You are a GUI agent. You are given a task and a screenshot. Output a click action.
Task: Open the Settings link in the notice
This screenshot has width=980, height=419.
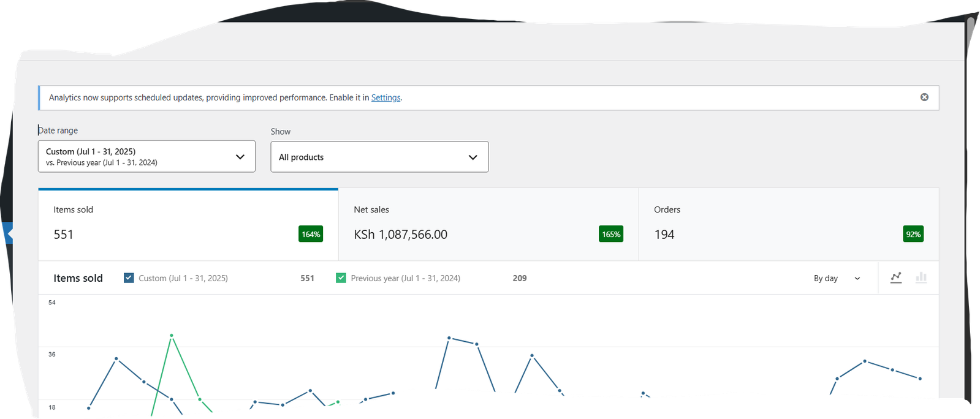[386, 98]
